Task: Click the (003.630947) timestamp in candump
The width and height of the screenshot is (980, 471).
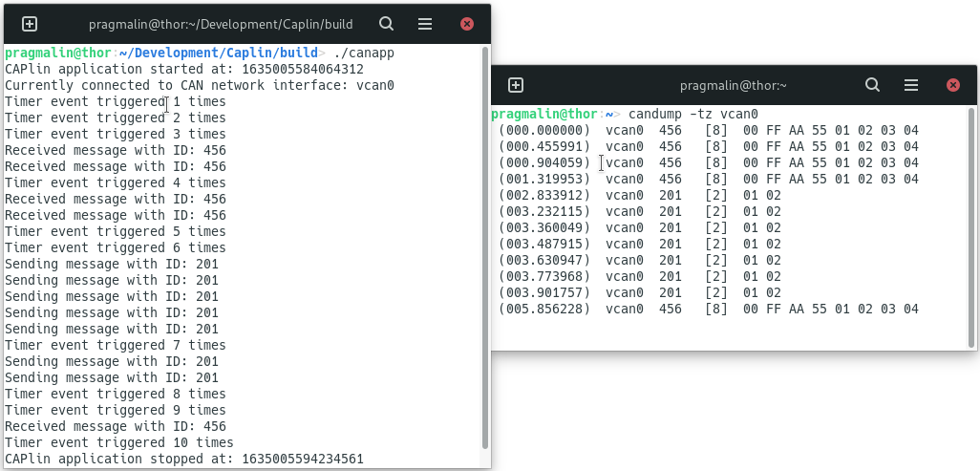Action: pos(544,260)
